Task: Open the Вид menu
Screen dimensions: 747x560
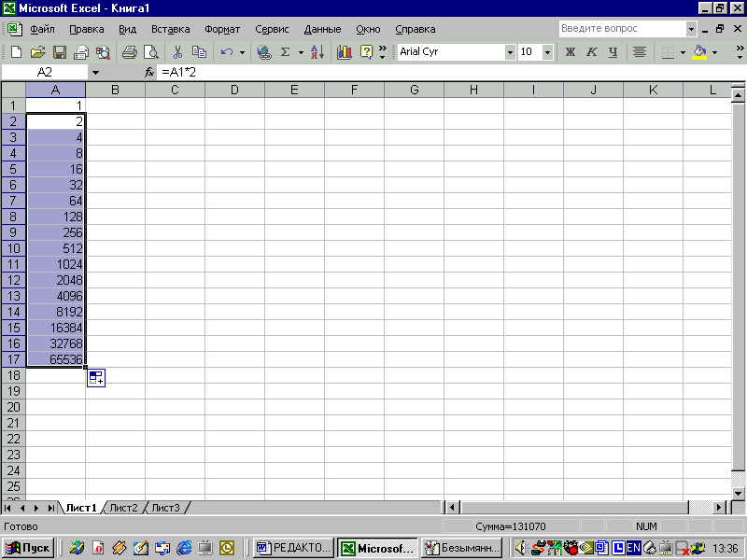Action: point(127,29)
